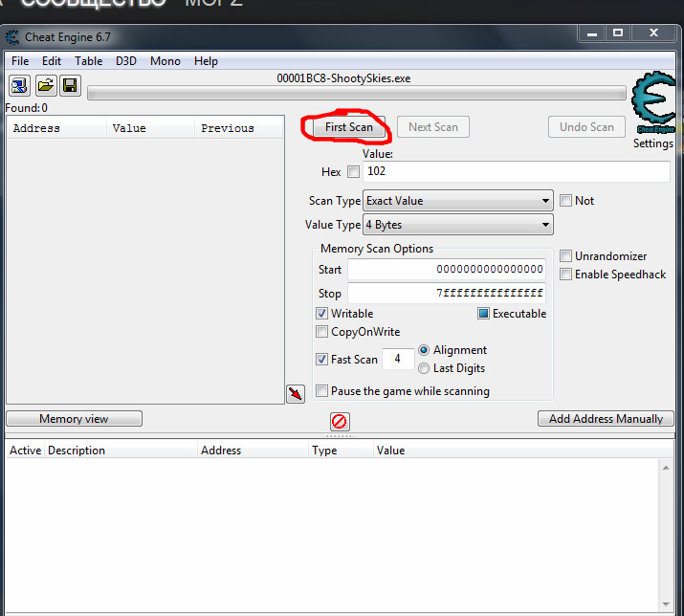
Task: Click the Previous column header
Action: pyautogui.click(x=239, y=128)
